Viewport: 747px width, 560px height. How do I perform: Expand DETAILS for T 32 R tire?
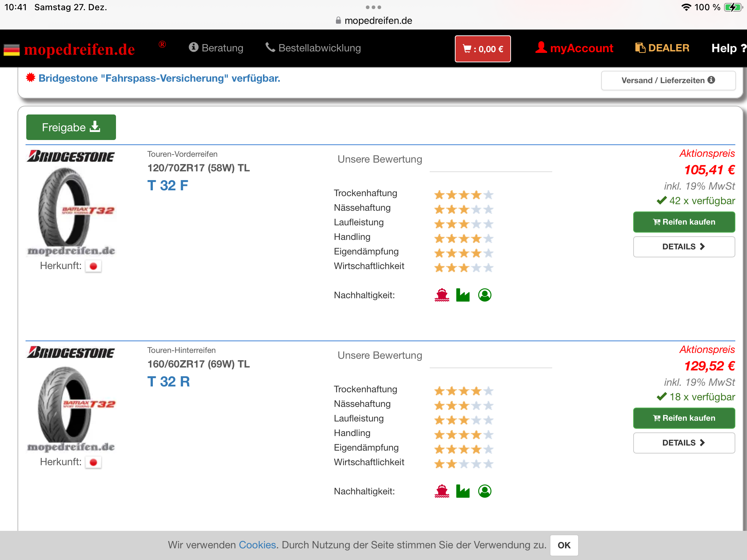click(684, 443)
